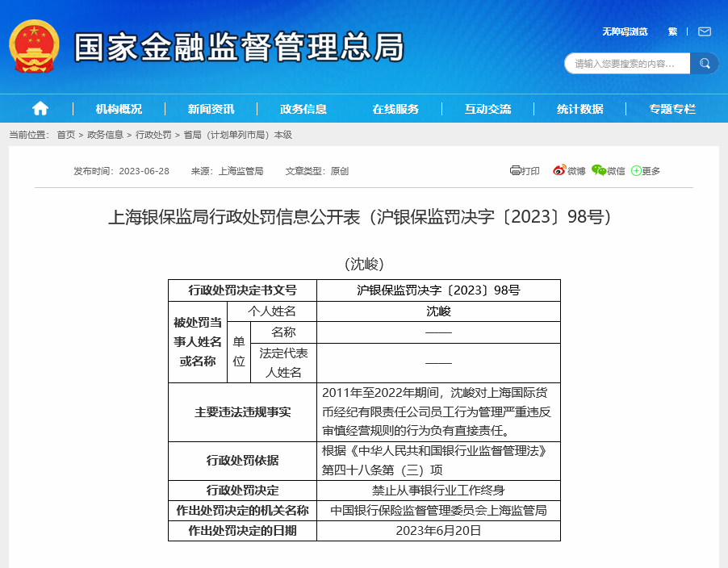Click the 作出处罚决定的机关名称 label cell
The height and width of the screenshot is (568, 728).
242,511
